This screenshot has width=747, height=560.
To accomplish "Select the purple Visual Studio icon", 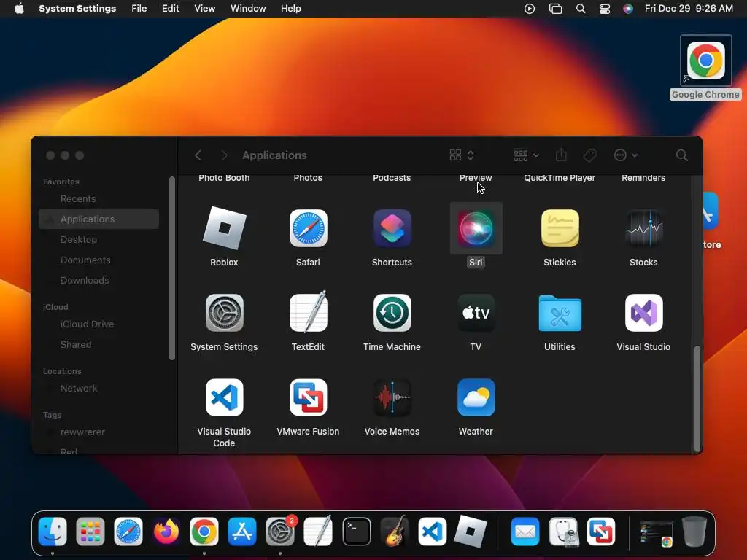I will (643, 313).
